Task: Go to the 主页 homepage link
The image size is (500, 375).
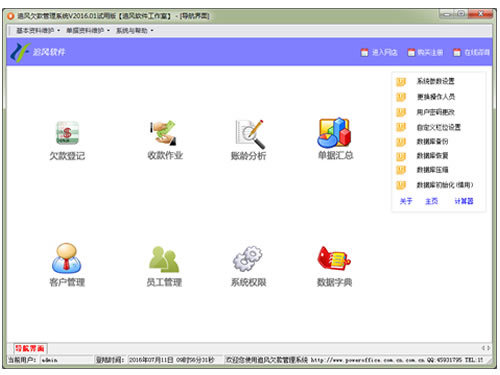Action: click(431, 201)
